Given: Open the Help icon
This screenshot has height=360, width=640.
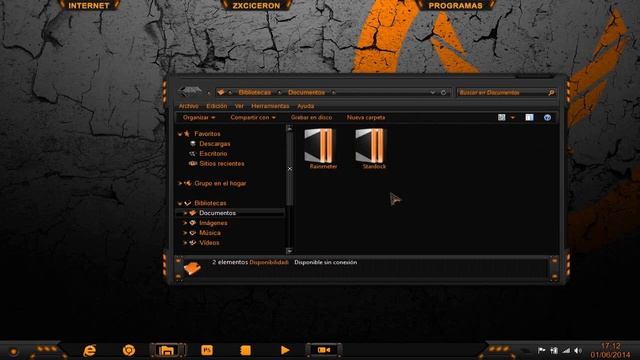Looking at the screenshot, I should [547, 118].
